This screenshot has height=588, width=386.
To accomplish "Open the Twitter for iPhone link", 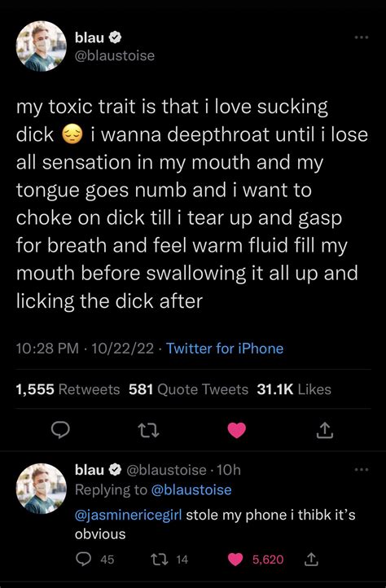I will 225,349.
